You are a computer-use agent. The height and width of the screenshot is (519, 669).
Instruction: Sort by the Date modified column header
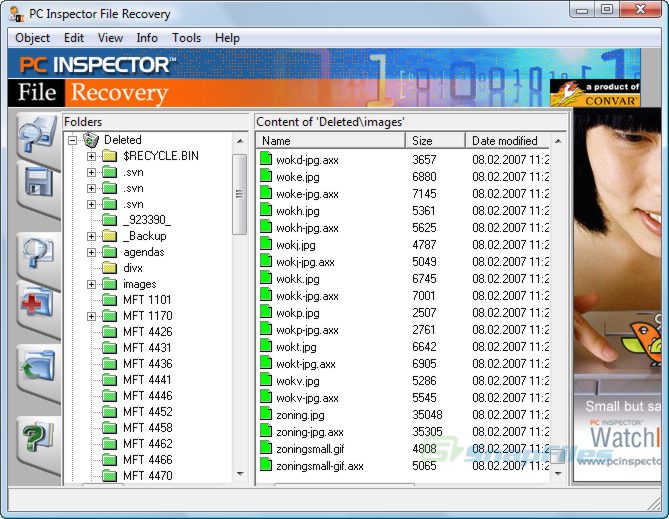[507, 140]
